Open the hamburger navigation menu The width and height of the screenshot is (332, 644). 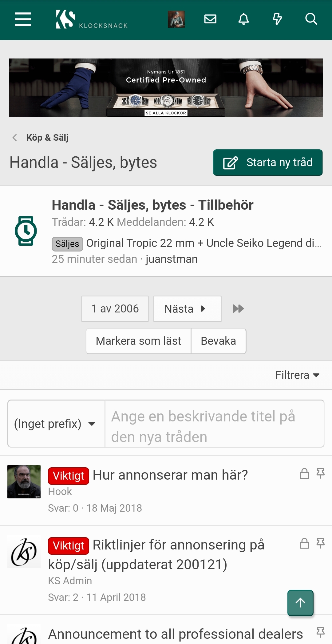coord(23,19)
